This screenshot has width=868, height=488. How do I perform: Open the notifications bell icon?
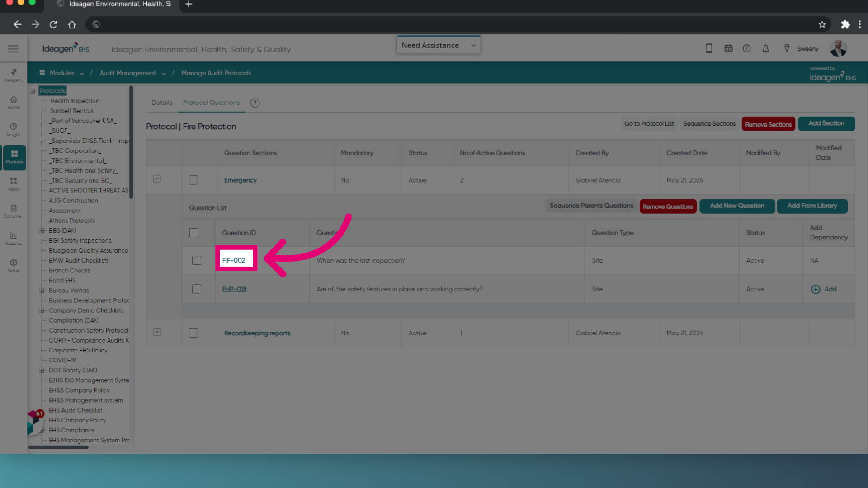click(x=766, y=48)
